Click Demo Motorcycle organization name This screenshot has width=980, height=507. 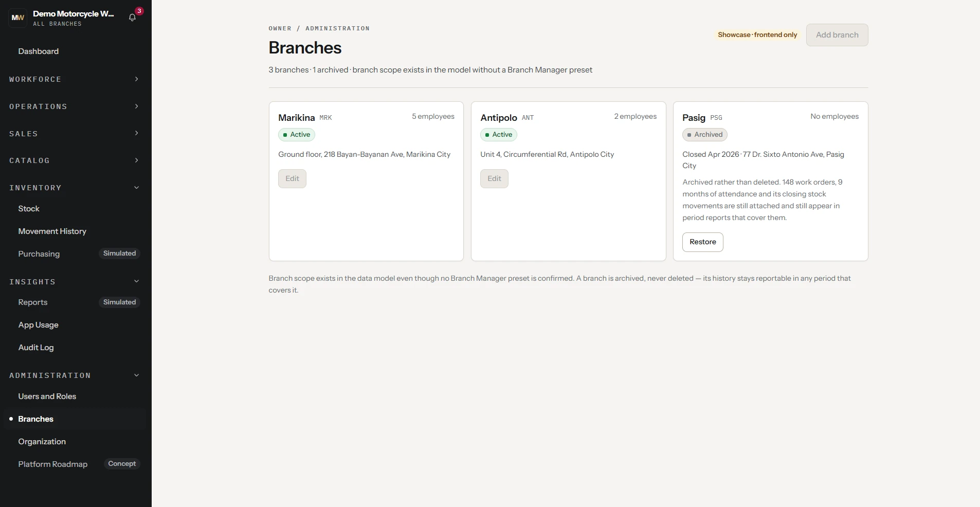click(x=74, y=14)
